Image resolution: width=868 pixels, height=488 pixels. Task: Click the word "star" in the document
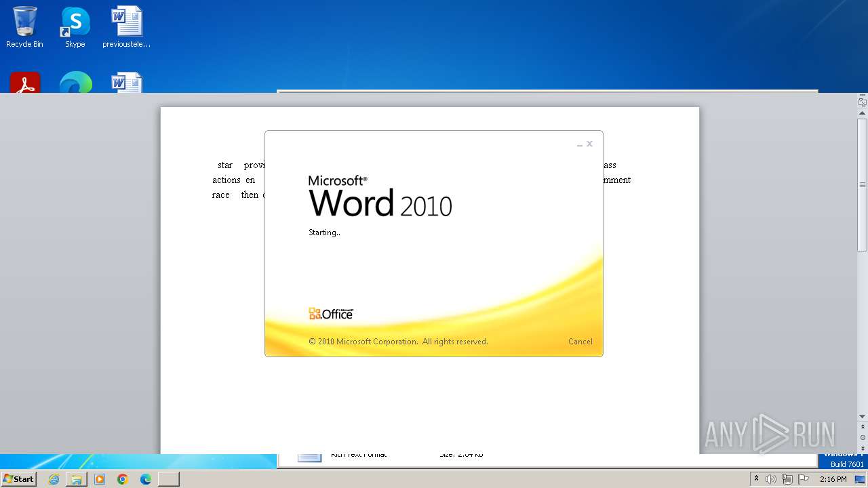(225, 165)
